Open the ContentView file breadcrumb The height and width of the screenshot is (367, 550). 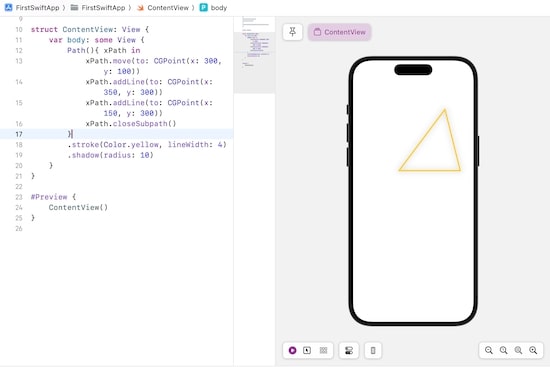point(163,8)
